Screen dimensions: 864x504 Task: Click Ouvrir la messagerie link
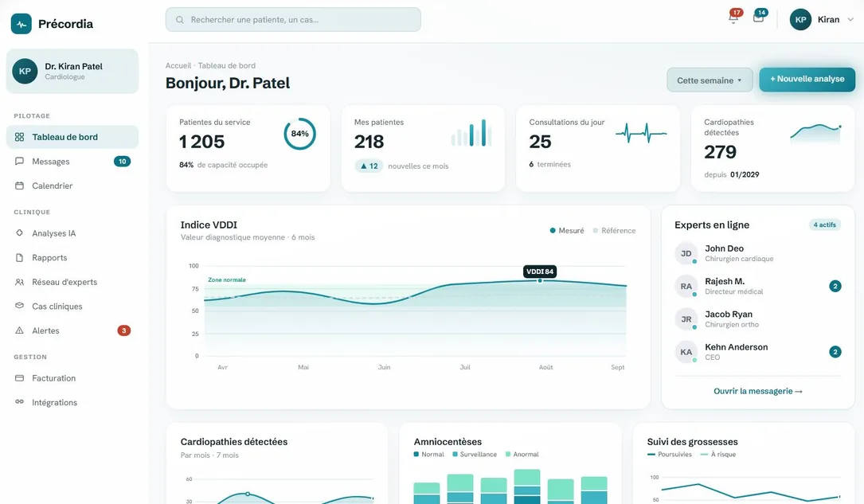pyautogui.click(x=757, y=391)
